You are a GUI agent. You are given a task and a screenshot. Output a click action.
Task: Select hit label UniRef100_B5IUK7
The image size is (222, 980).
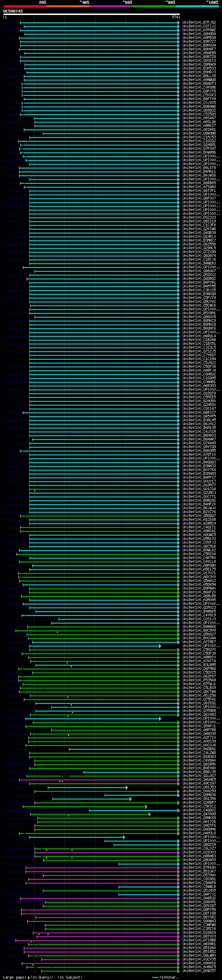tap(199, 871)
